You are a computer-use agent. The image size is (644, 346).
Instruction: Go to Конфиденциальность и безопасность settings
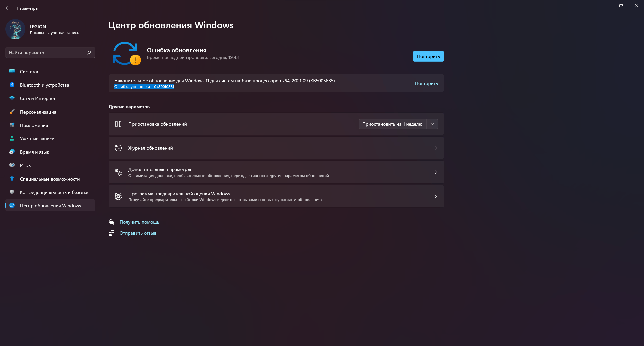pos(50,192)
